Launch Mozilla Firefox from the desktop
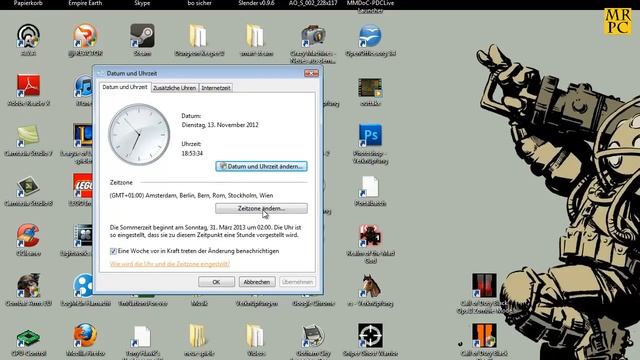 click(85, 336)
